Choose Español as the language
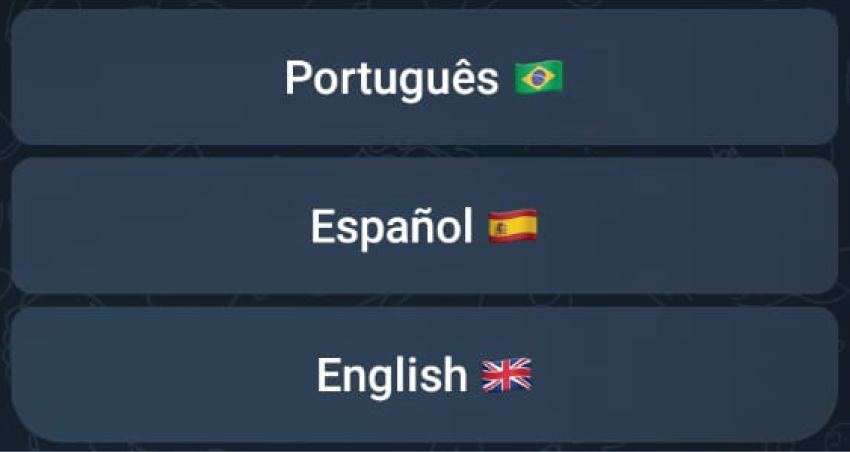Image resolution: width=850 pixels, height=452 pixels. coord(424,226)
